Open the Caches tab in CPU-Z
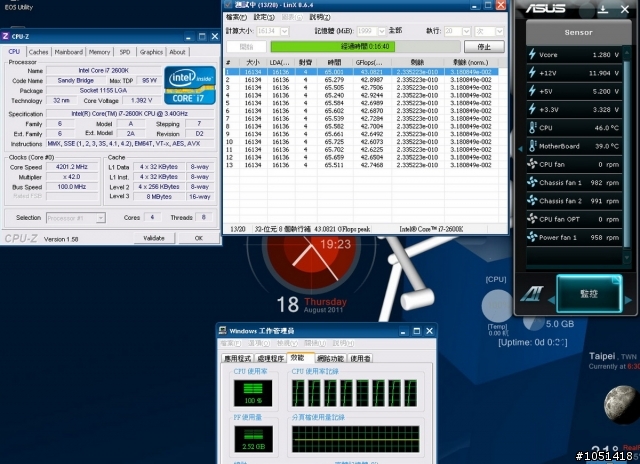The image size is (640, 464). point(39,52)
